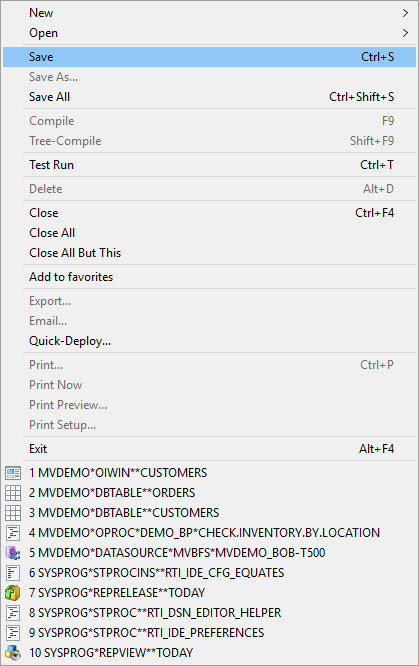The width and height of the screenshot is (419, 666).
Task: Click the REPRELEASE TODAY package icon
Action: (13, 593)
